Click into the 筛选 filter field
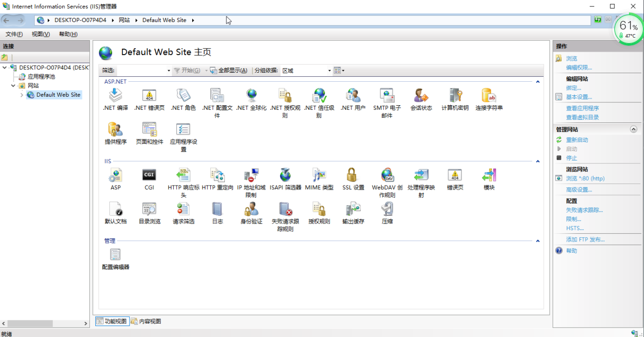The width and height of the screenshot is (644, 337). [x=144, y=71]
